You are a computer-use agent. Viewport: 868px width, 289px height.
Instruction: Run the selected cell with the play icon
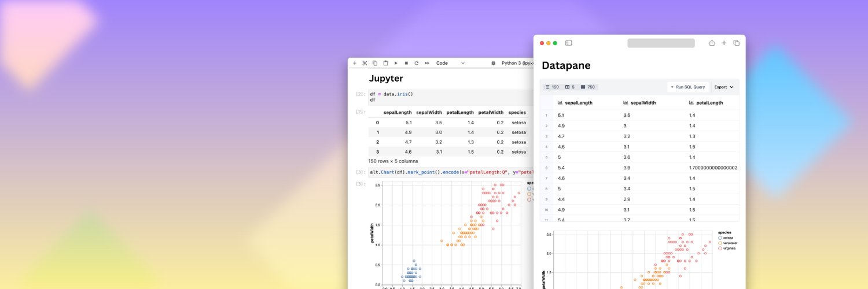pos(396,63)
